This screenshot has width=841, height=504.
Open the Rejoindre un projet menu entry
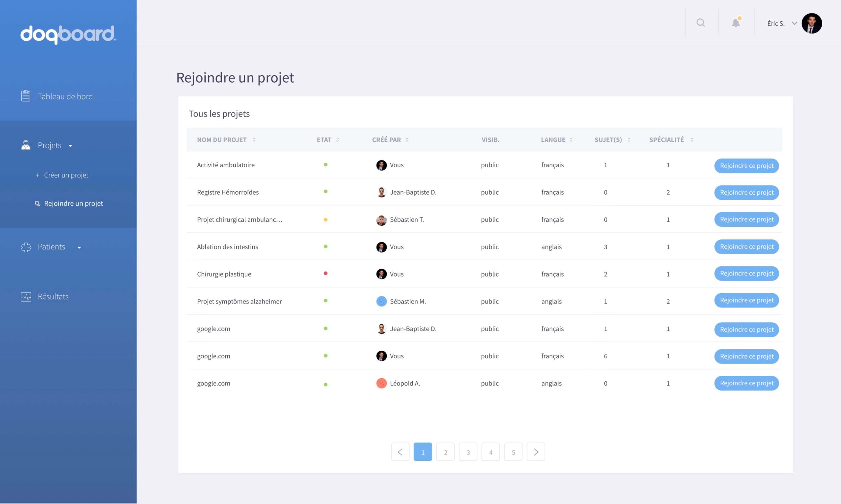click(74, 203)
